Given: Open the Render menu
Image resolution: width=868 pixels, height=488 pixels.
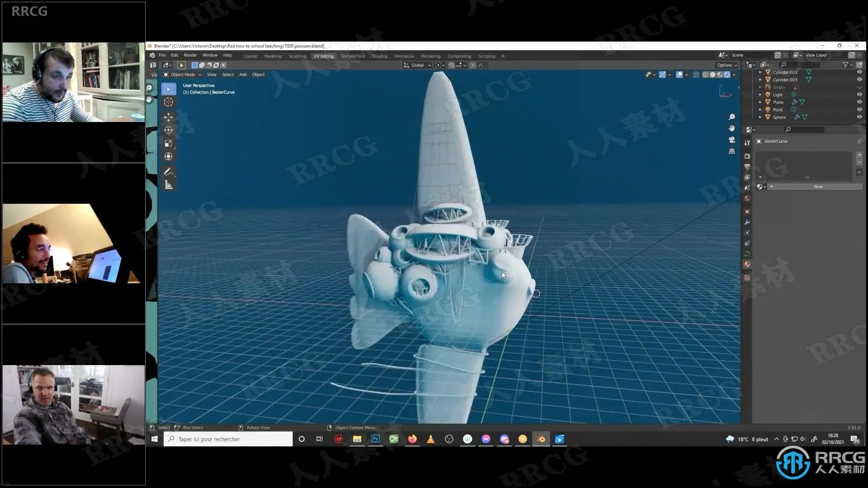Looking at the screenshot, I should tap(190, 55).
